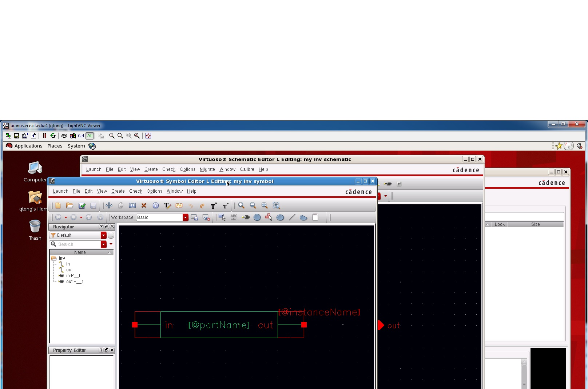Image resolution: width=588 pixels, height=389 pixels.
Task: Open the Properties info icon
Action: (x=156, y=206)
